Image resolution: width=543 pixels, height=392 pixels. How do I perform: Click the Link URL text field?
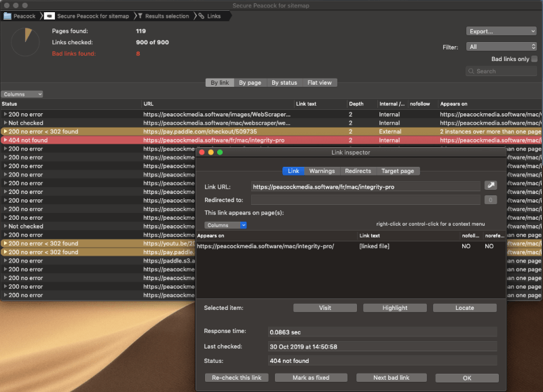click(364, 187)
